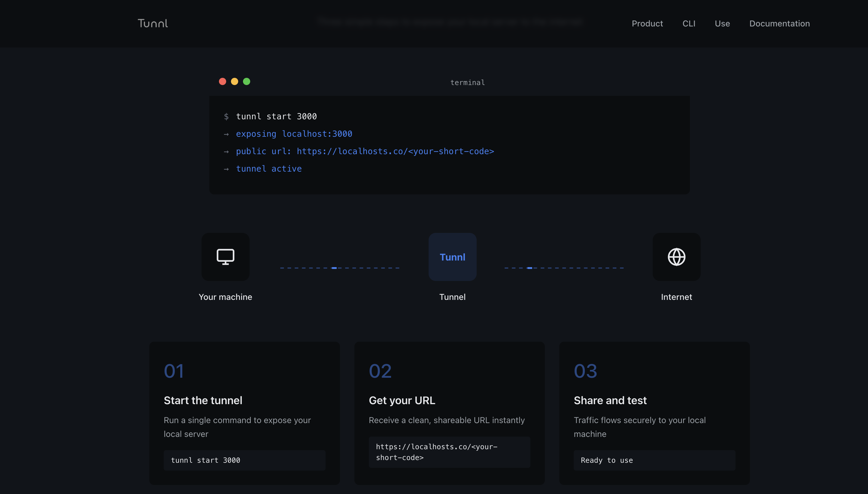Click the globe icon above Internet
The width and height of the screenshot is (868, 494).
tap(676, 257)
